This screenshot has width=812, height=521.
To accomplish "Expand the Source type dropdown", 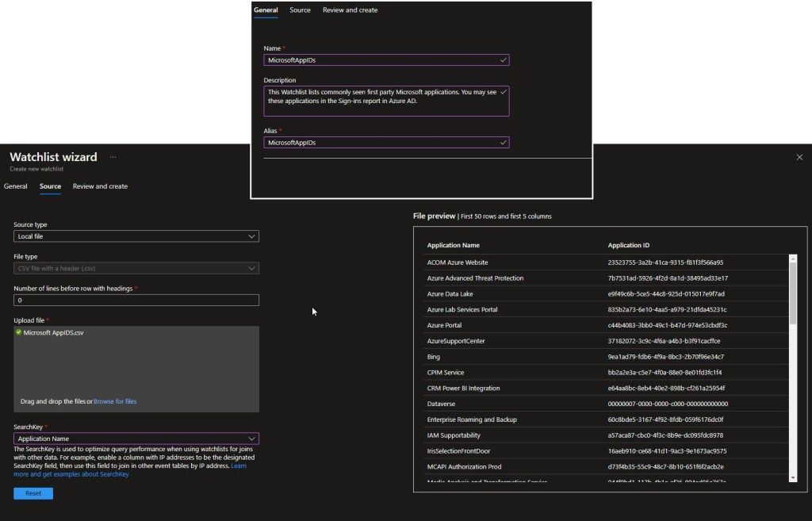I will coord(136,236).
